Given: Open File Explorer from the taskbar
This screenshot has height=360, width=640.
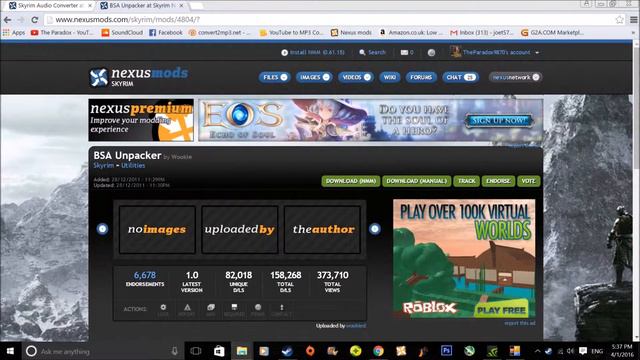Looking at the screenshot, I should pos(242,351).
